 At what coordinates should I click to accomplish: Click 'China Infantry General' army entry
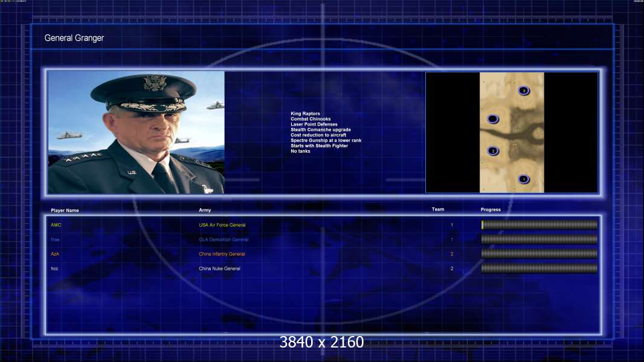[222, 254]
